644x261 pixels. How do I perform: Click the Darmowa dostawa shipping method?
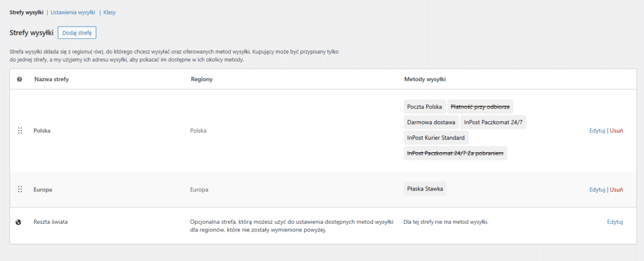(x=431, y=122)
